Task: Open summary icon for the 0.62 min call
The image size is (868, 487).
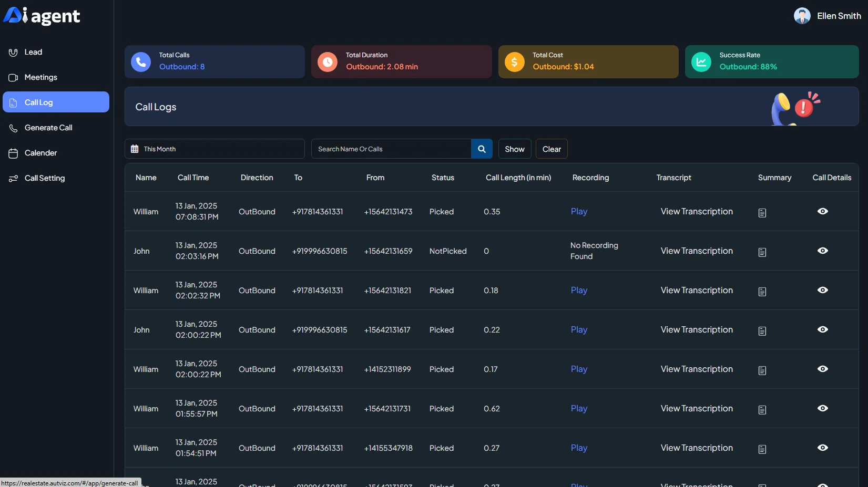Action: tap(762, 410)
